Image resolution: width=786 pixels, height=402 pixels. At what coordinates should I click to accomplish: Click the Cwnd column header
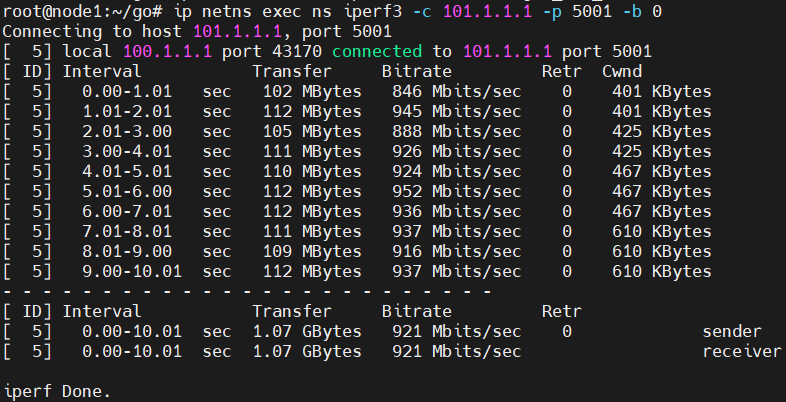pos(622,71)
